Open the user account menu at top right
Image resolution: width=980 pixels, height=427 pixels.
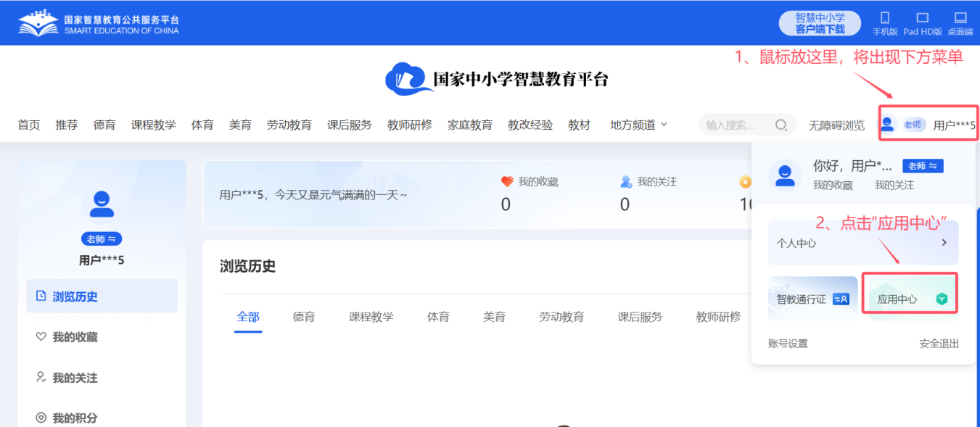(928, 125)
